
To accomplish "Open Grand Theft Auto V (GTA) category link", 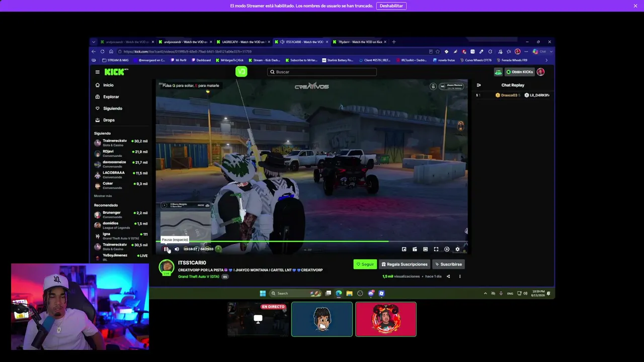I will pos(198,277).
